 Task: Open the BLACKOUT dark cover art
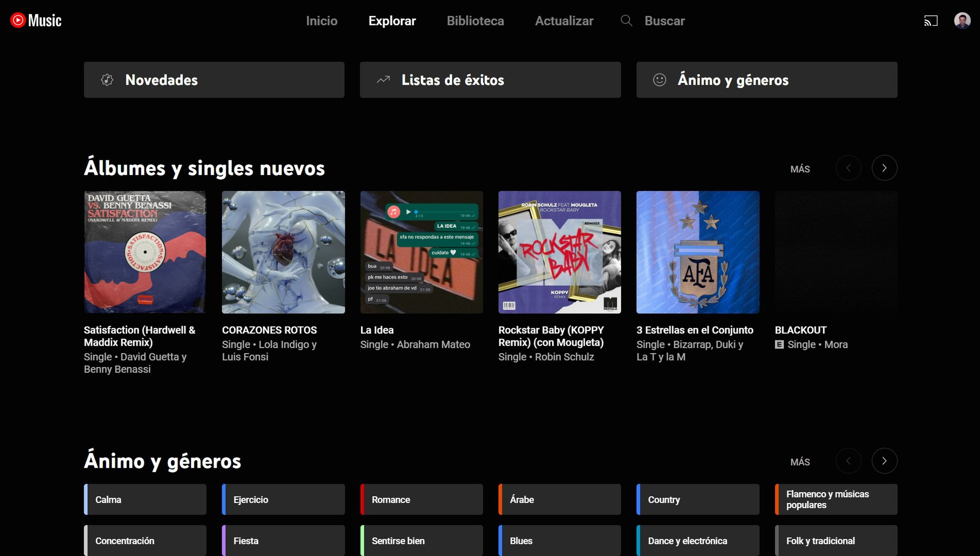point(836,252)
